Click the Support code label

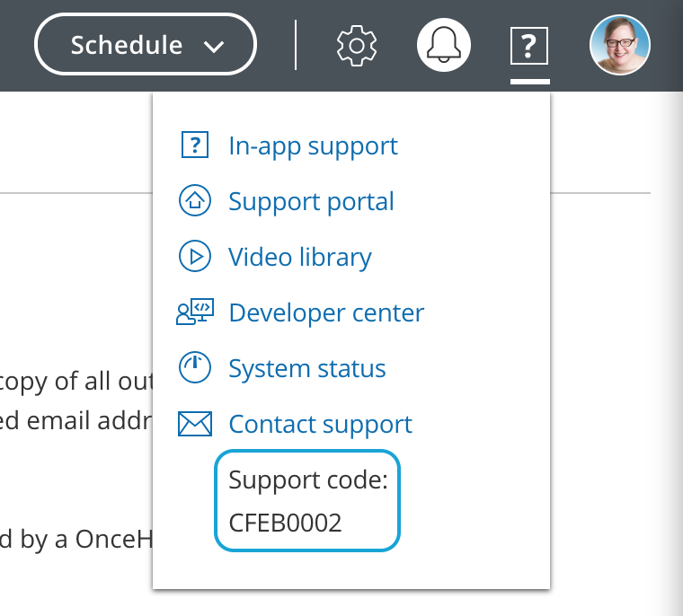[308, 480]
